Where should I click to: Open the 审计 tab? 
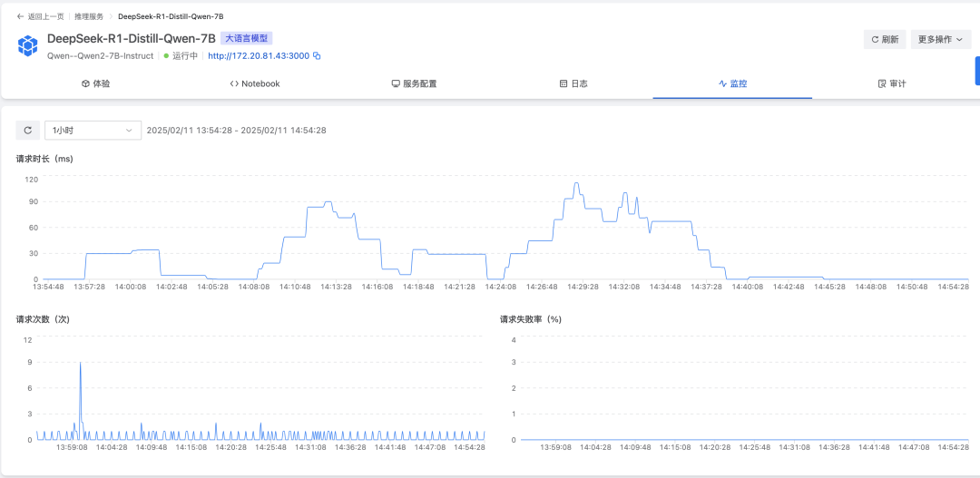coord(892,83)
